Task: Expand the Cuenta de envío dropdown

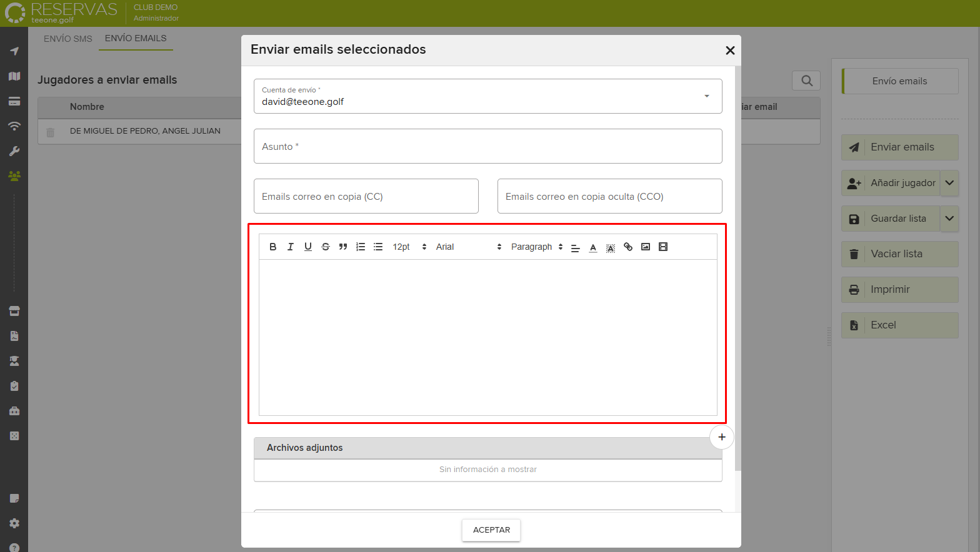Action: click(488, 96)
